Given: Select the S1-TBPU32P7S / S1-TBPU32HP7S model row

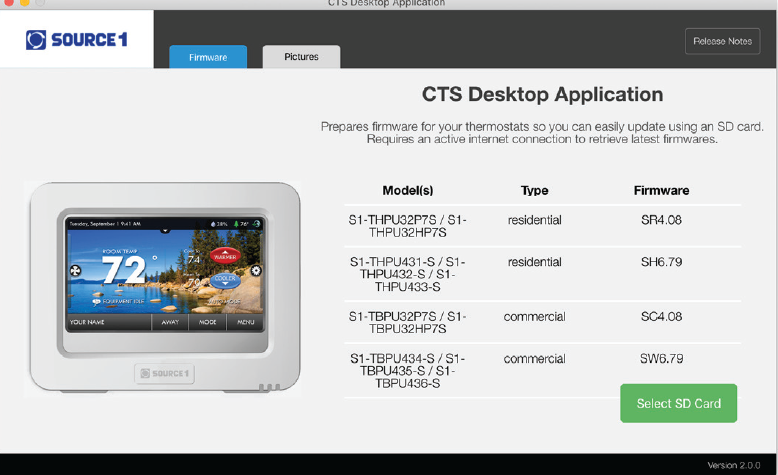Looking at the screenshot, I should pos(542,322).
